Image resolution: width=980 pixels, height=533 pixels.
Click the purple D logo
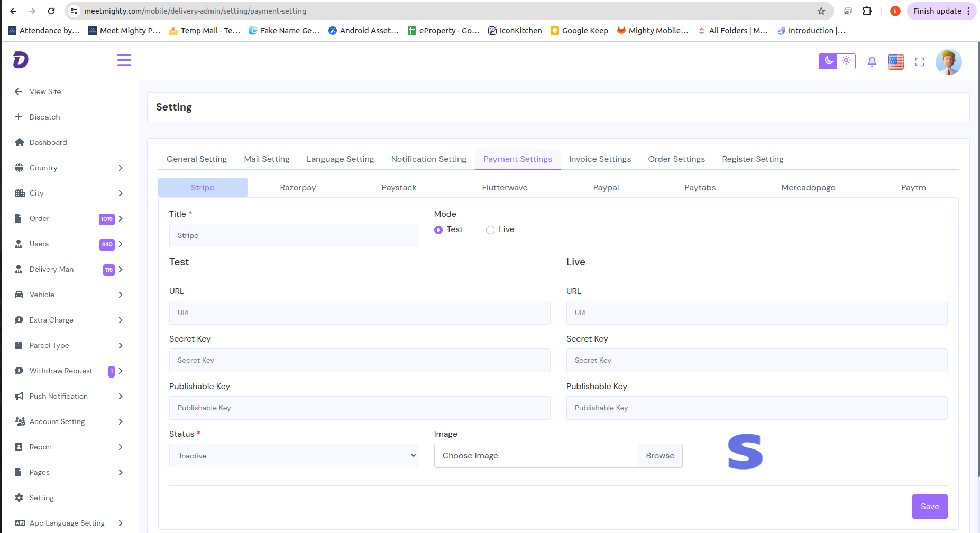[x=20, y=60]
